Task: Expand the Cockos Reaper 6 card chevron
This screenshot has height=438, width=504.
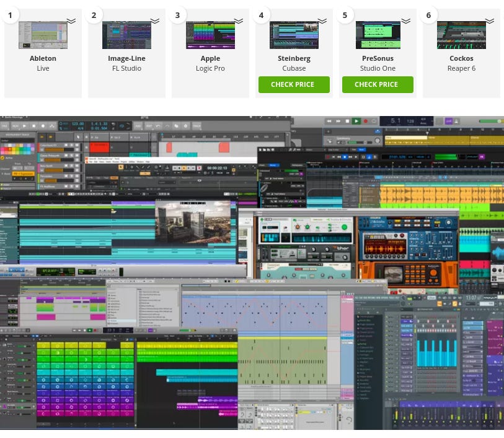Action: [x=490, y=21]
